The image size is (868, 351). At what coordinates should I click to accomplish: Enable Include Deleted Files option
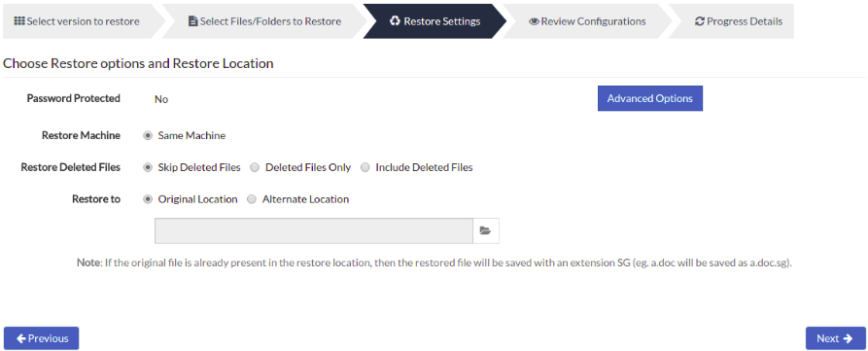point(365,168)
